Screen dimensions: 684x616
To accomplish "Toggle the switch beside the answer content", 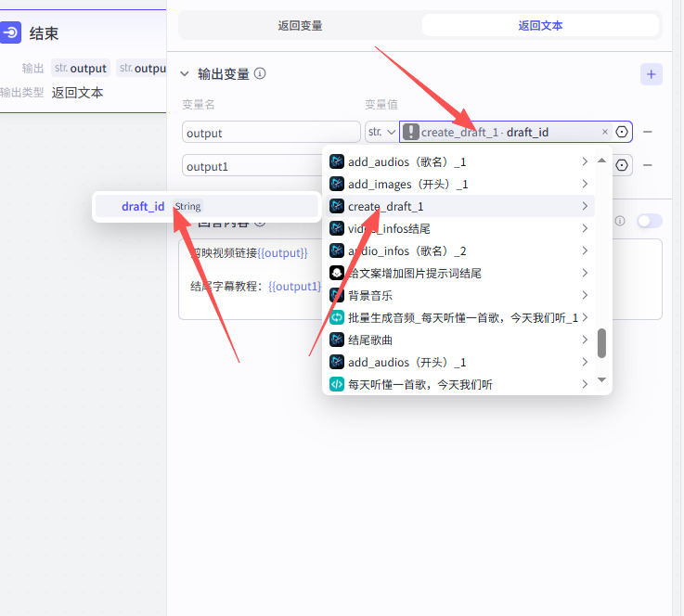I will pyautogui.click(x=649, y=221).
